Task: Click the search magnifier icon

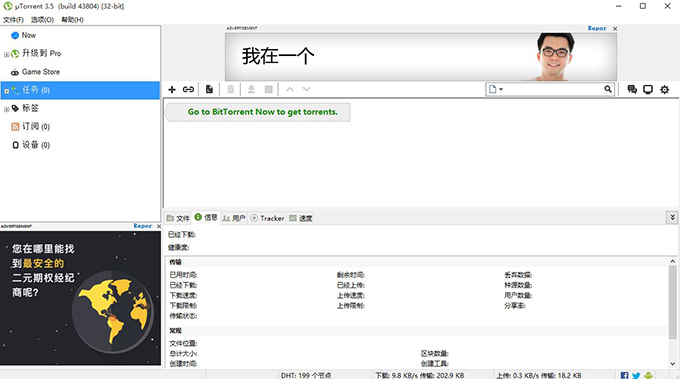Action: click(x=608, y=89)
